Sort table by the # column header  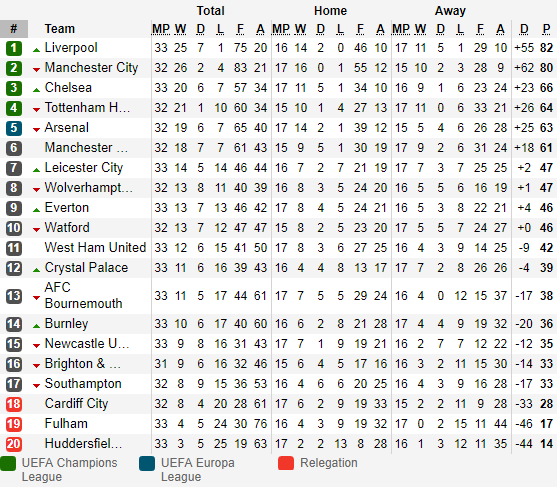[x=14, y=29]
